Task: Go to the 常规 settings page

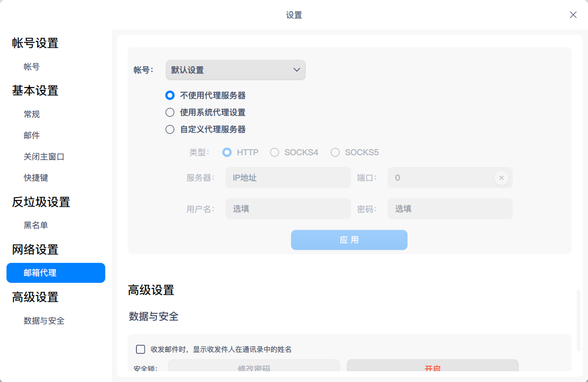Action: coord(31,114)
